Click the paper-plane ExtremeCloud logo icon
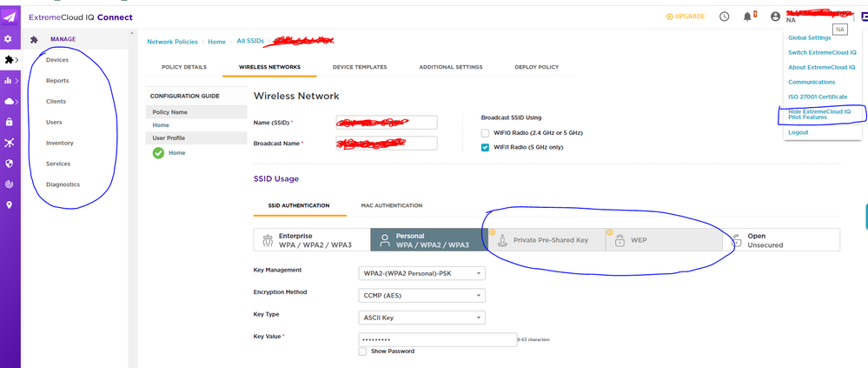 (10, 17)
